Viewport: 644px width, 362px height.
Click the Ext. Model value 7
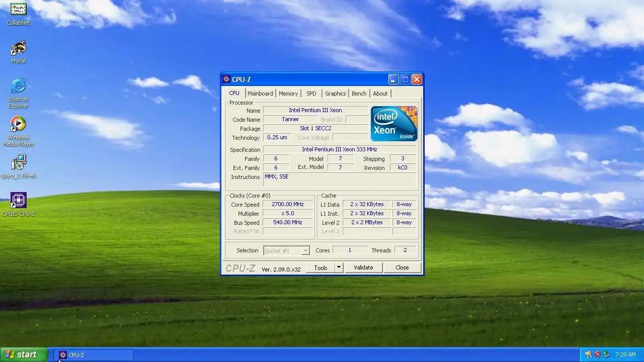point(340,167)
